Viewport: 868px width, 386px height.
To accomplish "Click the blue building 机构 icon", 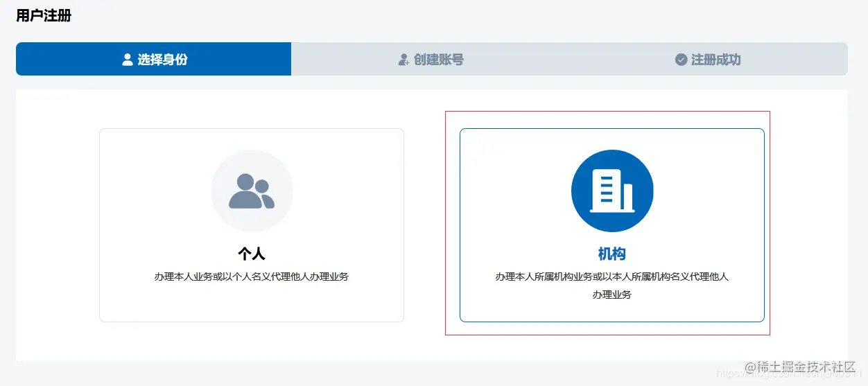I will 612,191.
